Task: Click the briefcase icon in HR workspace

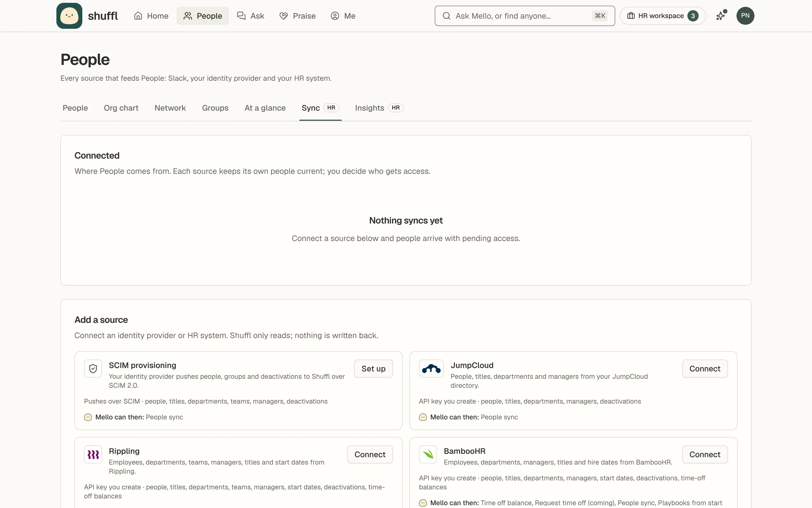Action: (631, 16)
